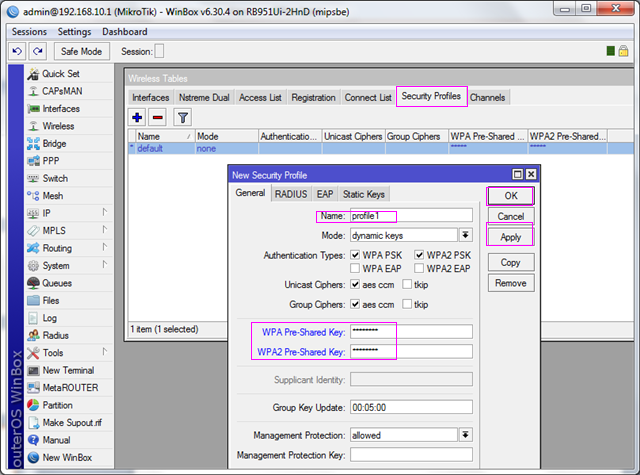Expand the Routing submenu

(104, 247)
